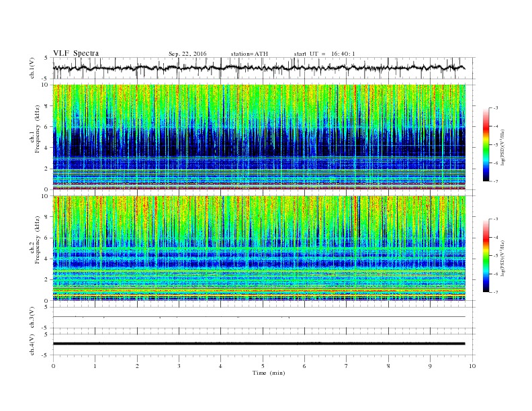Click the "-7" tick on upper colorbar
The image size is (532, 411).
[x=496, y=181]
